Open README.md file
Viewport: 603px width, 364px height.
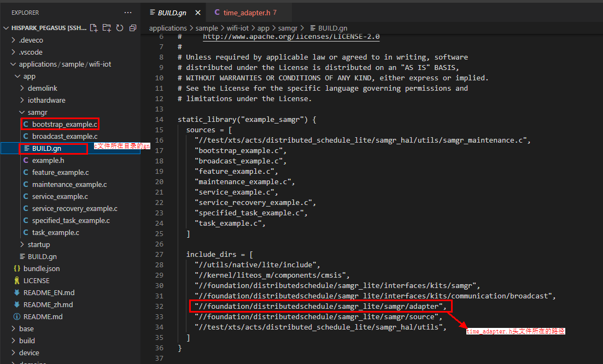click(43, 316)
